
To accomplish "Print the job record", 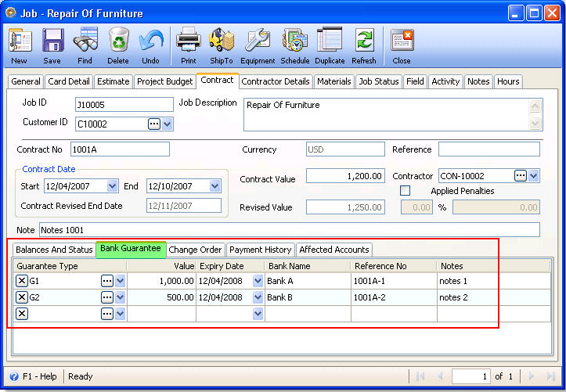I will pos(189,46).
